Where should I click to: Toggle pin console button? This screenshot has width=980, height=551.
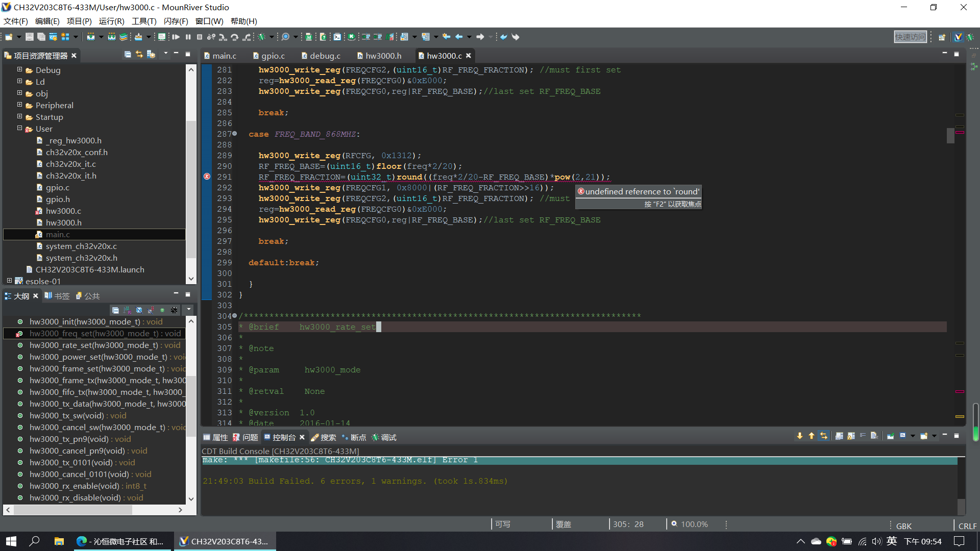tap(890, 436)
